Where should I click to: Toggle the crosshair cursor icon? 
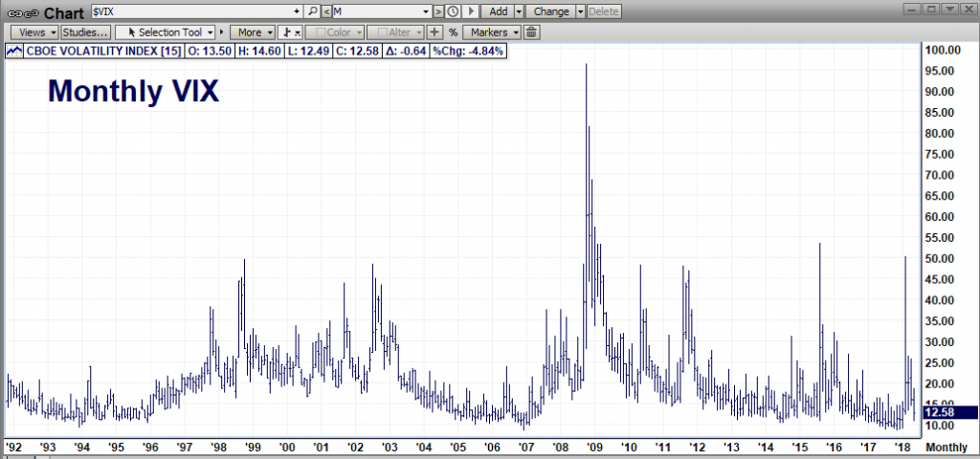pyautogui.click(x=435, y=32)
